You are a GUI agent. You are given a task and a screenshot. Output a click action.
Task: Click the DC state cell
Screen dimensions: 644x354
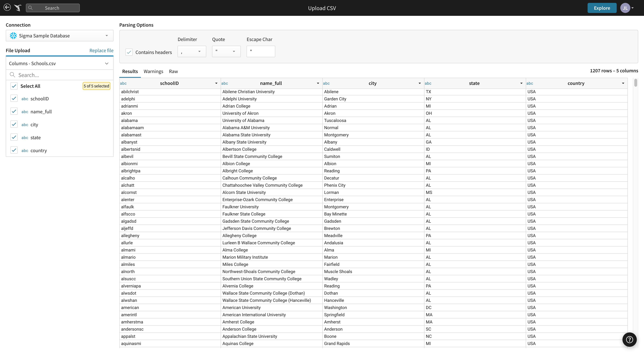[x=475, y=307]
